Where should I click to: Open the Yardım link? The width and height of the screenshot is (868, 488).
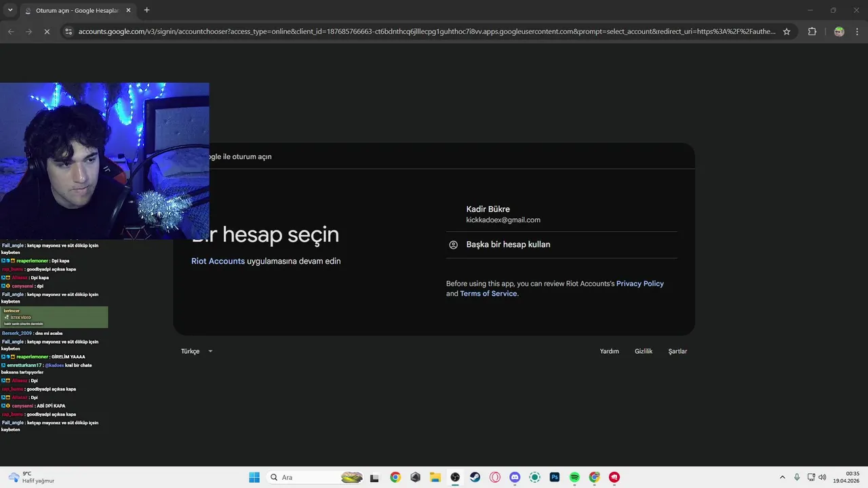tap(609, 351)
